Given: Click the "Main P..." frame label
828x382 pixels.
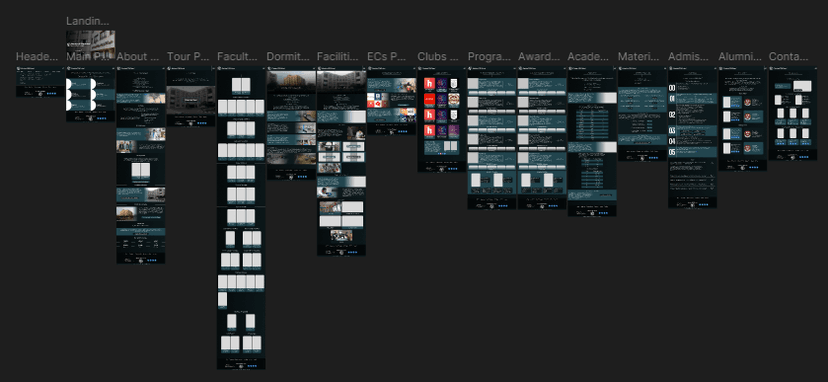Looking at the screenshot, I should [87, 57].
